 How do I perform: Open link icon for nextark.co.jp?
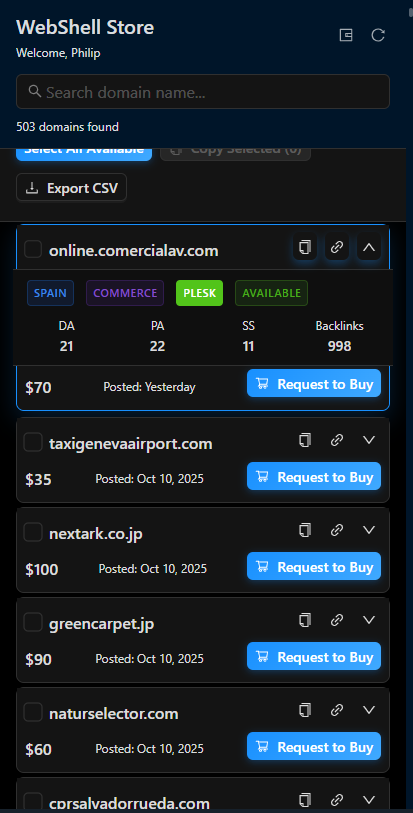[x=337, y=530]
